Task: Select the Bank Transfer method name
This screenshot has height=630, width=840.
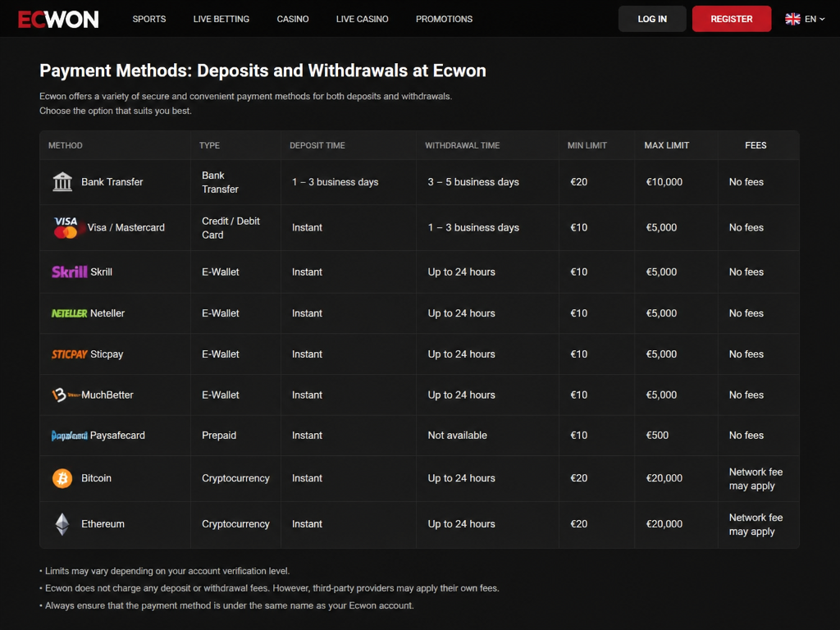Action: 112,181
